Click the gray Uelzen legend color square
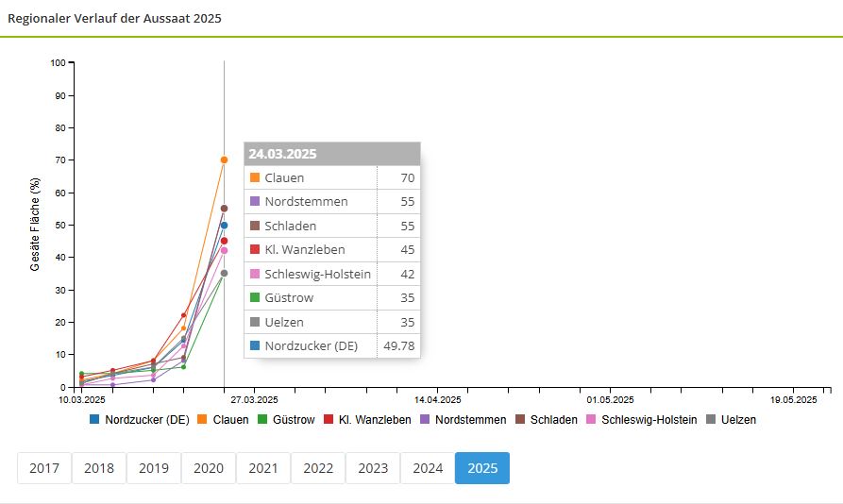843x504 pixels. click(711, 419)
